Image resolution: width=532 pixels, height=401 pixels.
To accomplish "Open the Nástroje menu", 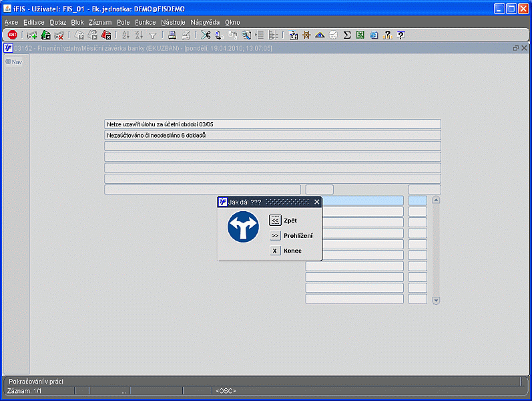I will point(173,23).
